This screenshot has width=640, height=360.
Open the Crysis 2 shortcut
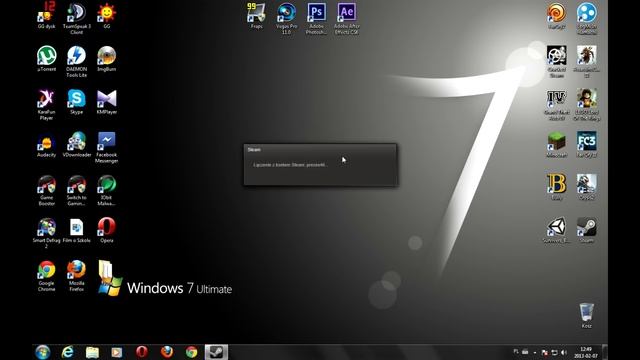pos(587,187)
